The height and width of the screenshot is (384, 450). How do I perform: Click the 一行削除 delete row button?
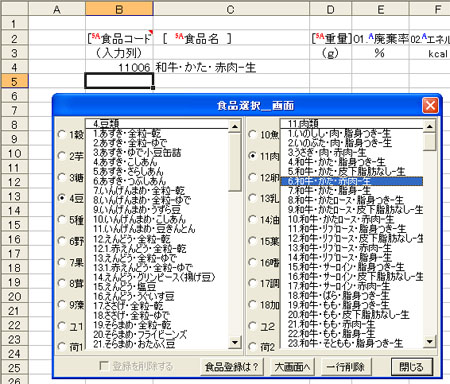pyautogui.click(x=345, y=367)
